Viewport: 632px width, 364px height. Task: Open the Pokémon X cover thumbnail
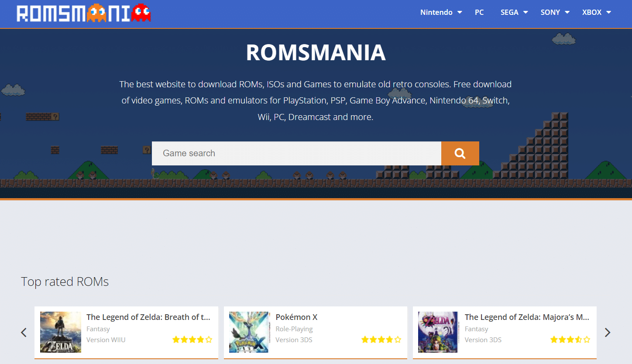pyautogui.click(x=250, y=332)
